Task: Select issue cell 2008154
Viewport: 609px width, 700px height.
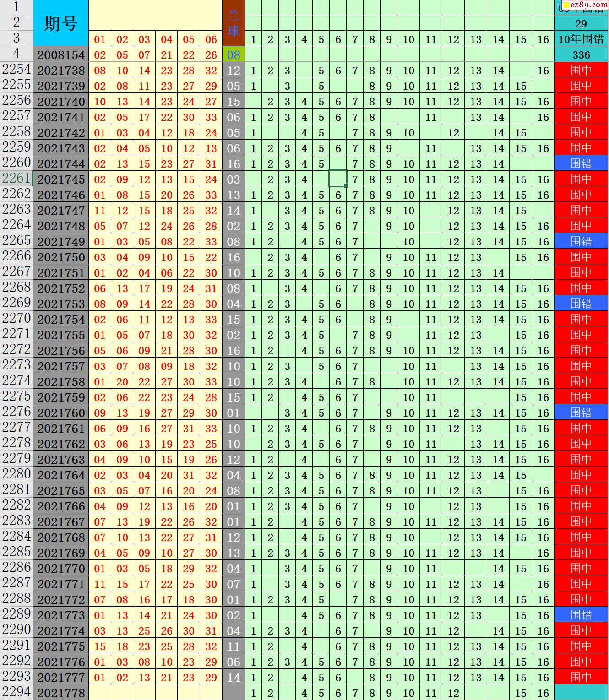Action: (60, 54)
